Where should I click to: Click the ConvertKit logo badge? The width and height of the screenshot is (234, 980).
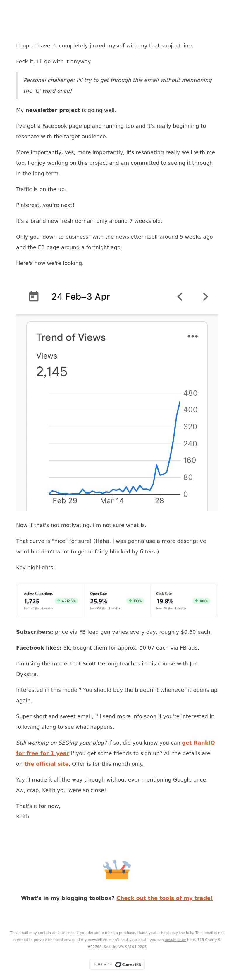point(128,964)
